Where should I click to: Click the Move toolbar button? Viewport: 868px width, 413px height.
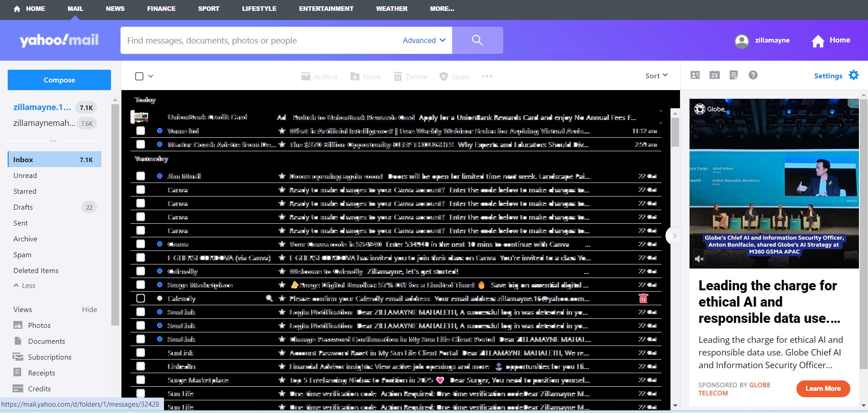pos(366,77)
